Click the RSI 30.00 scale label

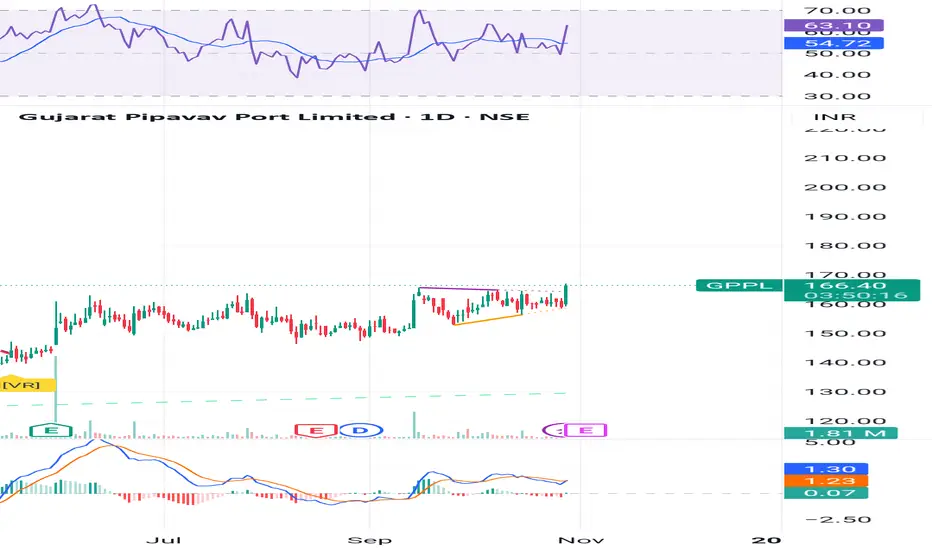pyautogui.click(x=837, y=96)
